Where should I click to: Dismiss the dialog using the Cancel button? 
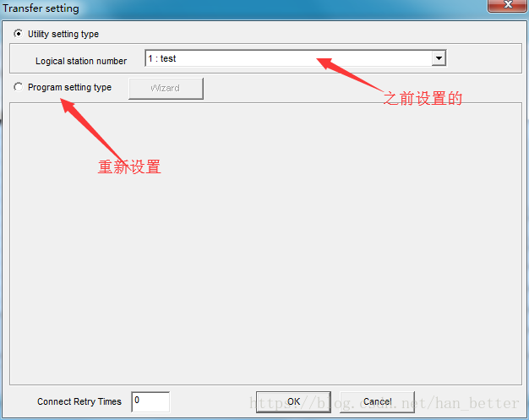pos(377,401)
